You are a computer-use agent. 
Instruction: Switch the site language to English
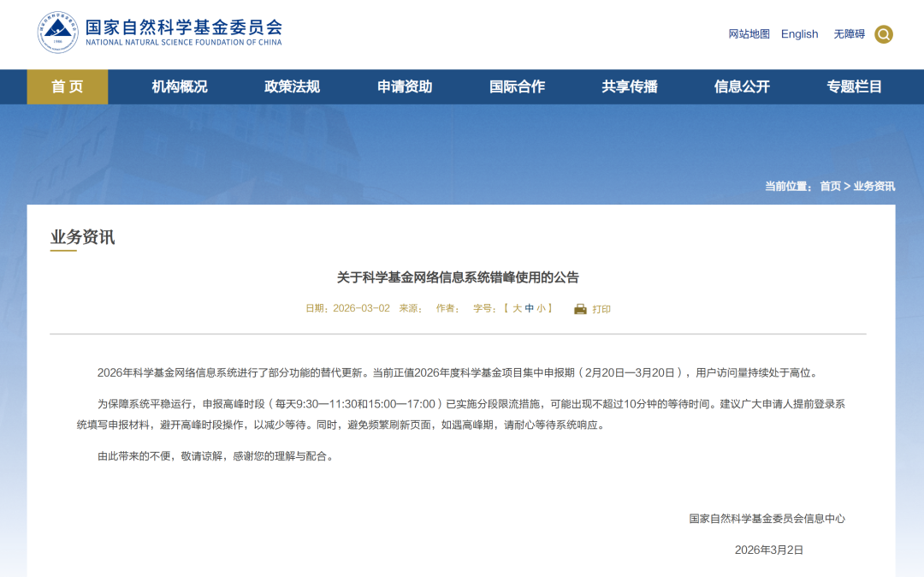click(x=799, y=34)
